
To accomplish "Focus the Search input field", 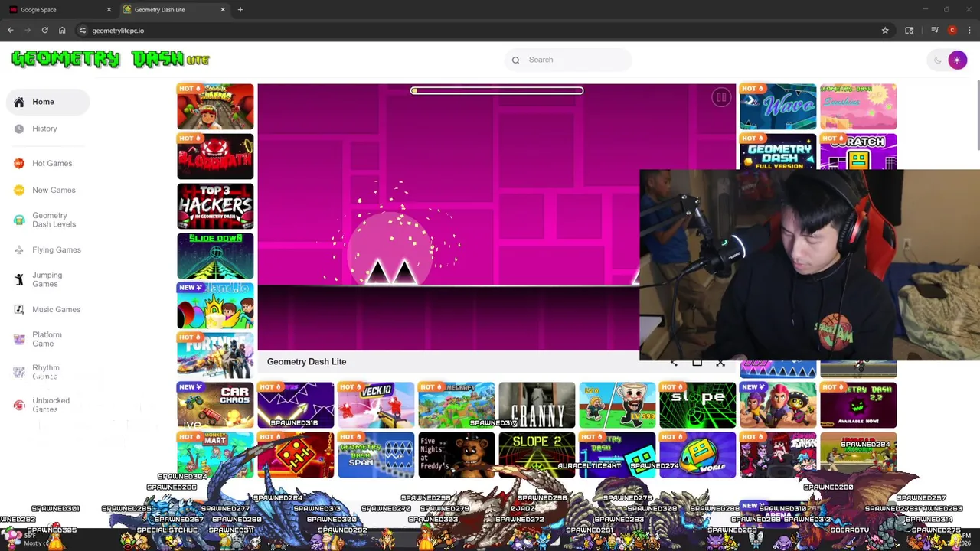I will [568, 60].
